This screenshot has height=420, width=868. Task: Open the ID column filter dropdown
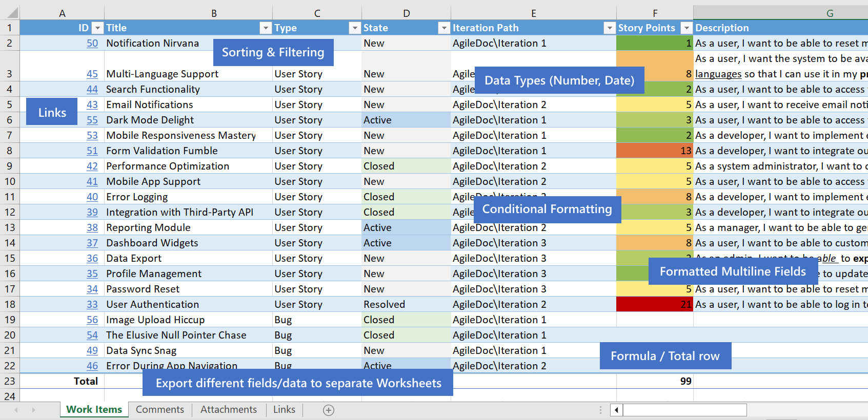pyautogui.click(x=97, y=28)
